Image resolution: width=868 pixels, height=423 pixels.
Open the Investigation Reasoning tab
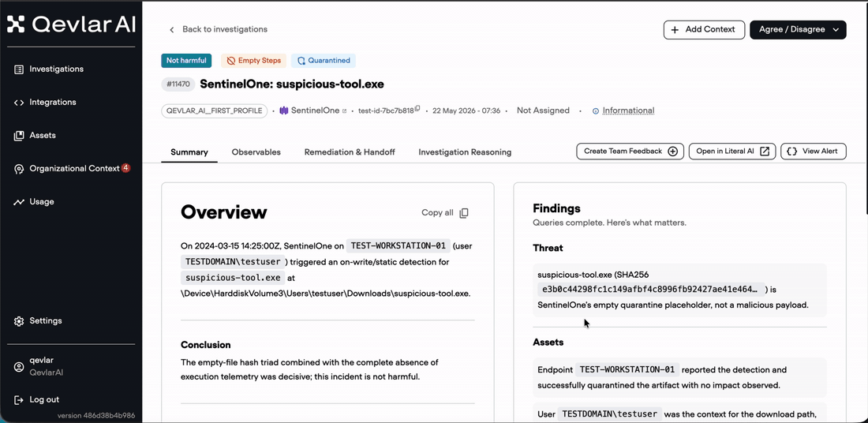[465, 152]
